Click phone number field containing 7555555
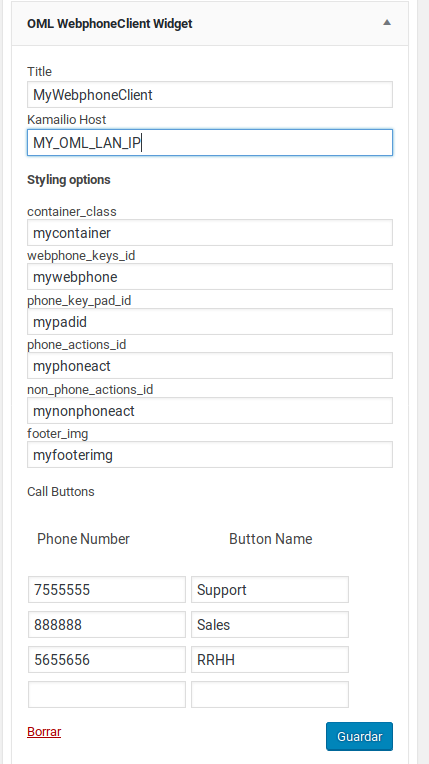Image resolution: width=429 pixels, height=764 pixels. [107, 590]
